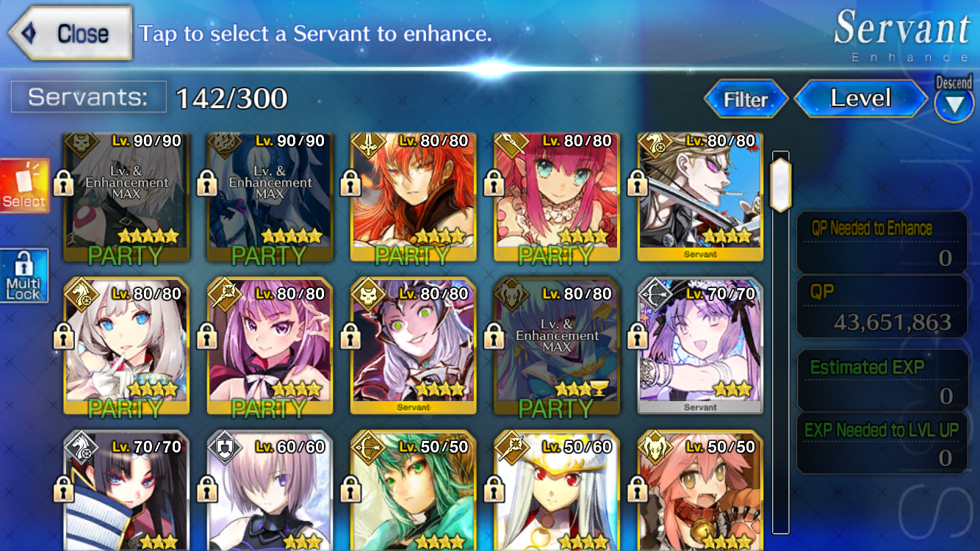The image size is (980, 551).
Task: Select the white-haired blue-eyed Lv. 80 servant
Action: click(126, 346)
